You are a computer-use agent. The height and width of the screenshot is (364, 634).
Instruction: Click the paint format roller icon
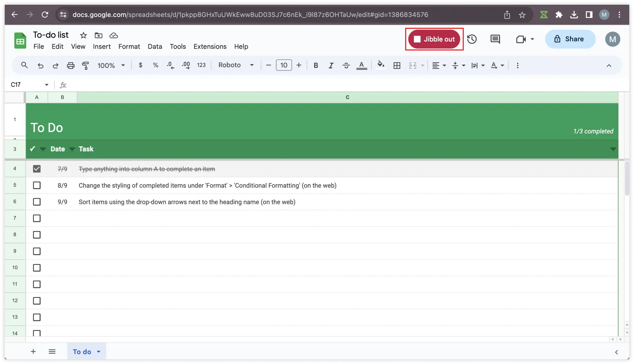pyautogui.click(x=85, y=65)
